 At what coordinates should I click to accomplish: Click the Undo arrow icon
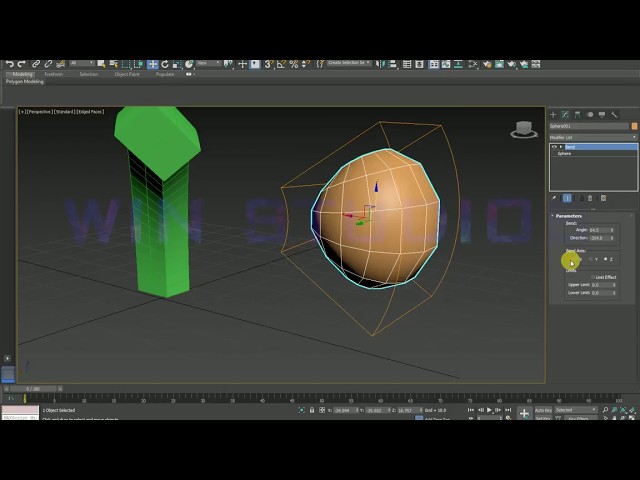[10, 64]
